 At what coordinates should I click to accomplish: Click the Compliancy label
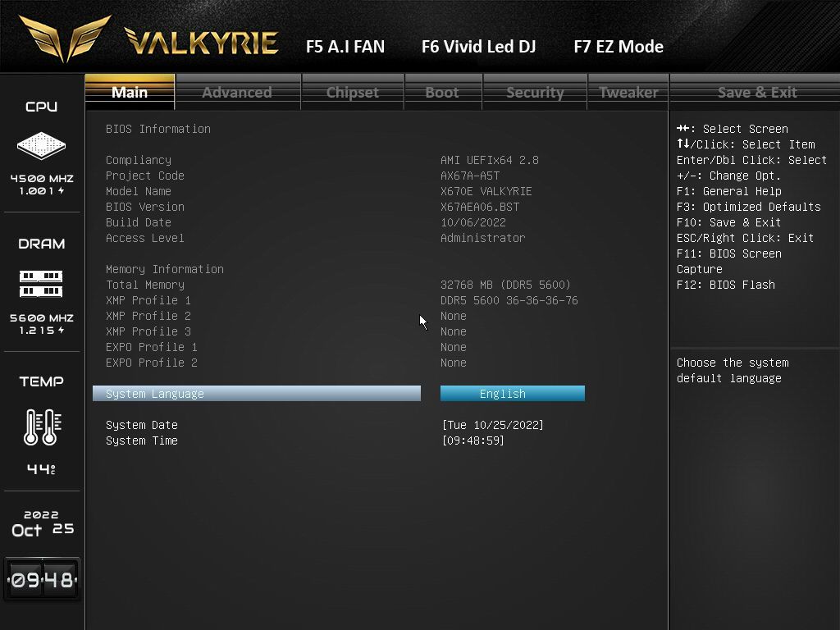[138, 160]
